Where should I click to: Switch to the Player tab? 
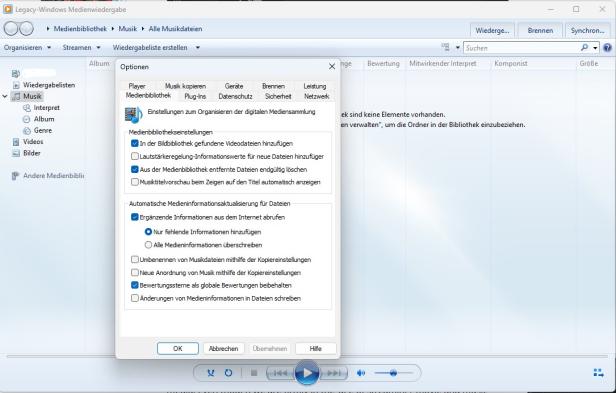point(137,86)
